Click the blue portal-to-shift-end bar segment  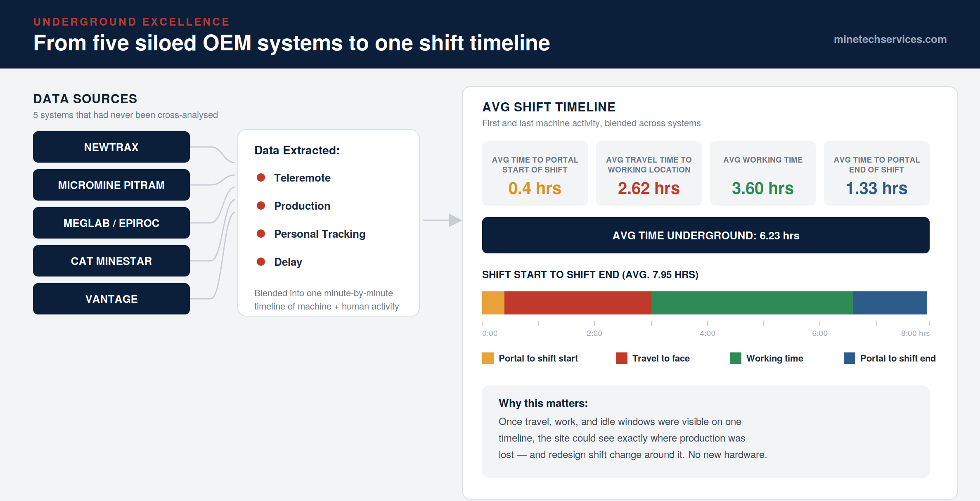pyautogui.click(x=890, y=303)
